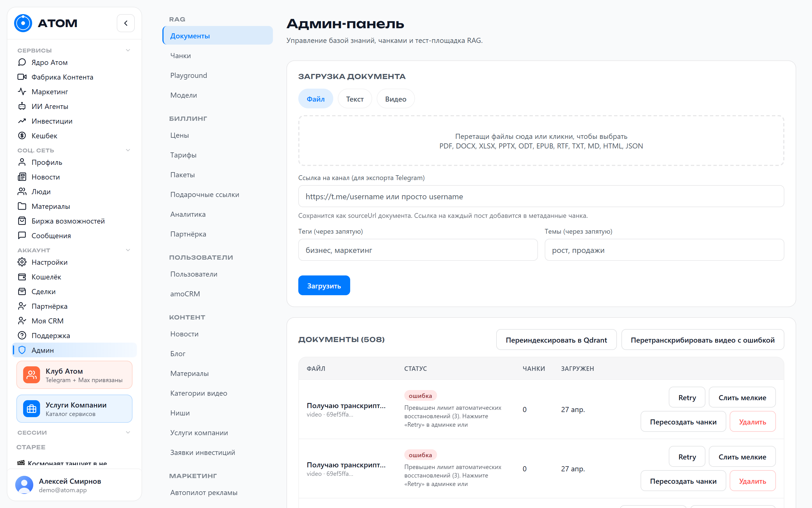The height and width of the screenshot is (508, 812).
Task: Click the Админ shield icon
Action: (x=22, y=350)
